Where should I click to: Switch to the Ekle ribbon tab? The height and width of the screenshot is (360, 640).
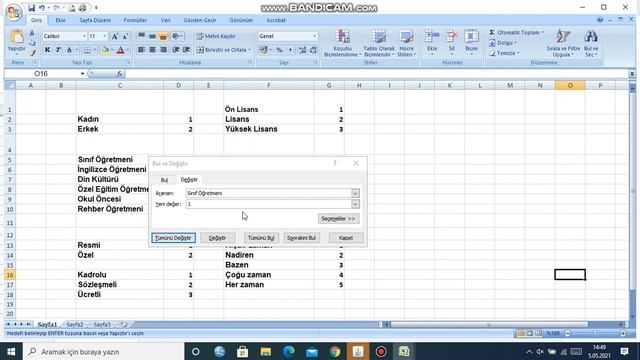(60, 20)
